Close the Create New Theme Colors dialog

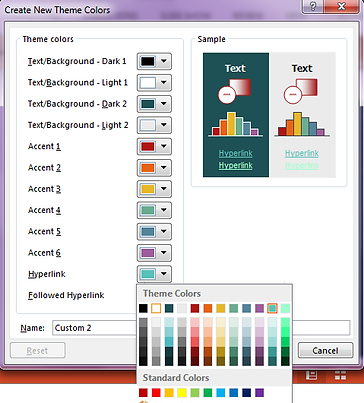point(341,7)
